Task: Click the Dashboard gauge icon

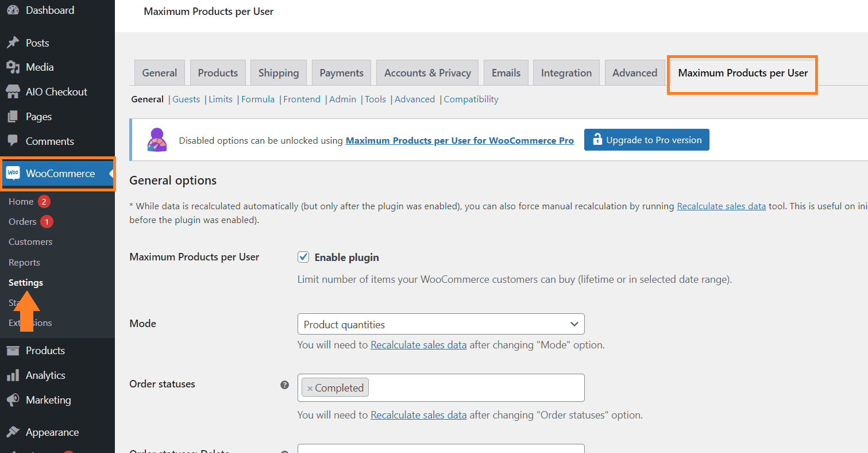Action: point(13,10)
